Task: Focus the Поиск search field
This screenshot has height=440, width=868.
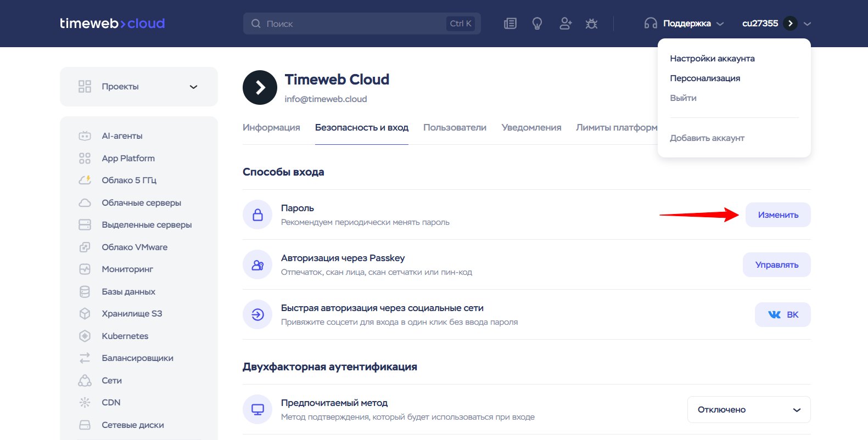Action: point(362,24)
